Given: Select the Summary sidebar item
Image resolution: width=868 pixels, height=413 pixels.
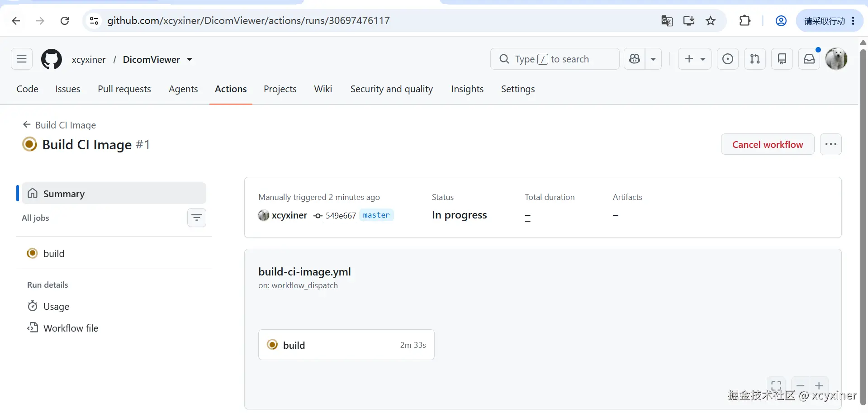Looking at the screenshot, I should [x=114, y=194].
